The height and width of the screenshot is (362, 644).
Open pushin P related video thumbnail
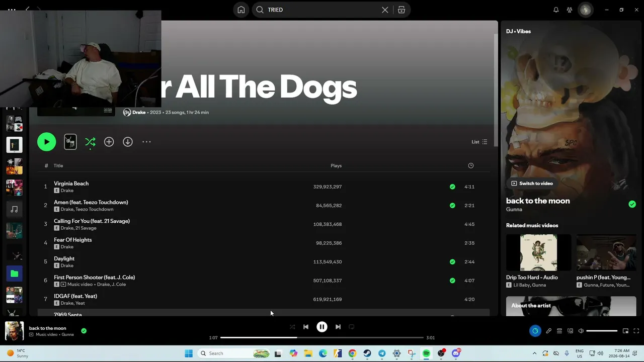606,252
